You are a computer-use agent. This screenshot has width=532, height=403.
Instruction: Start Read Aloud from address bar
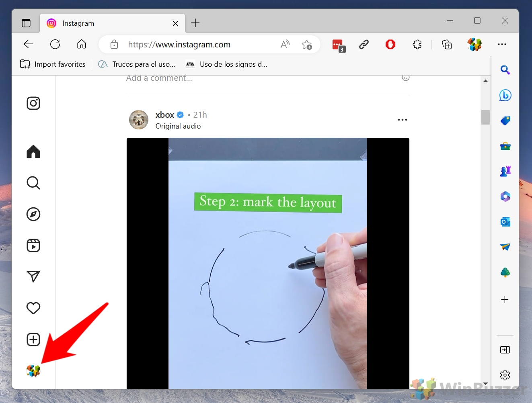[285, 44]
